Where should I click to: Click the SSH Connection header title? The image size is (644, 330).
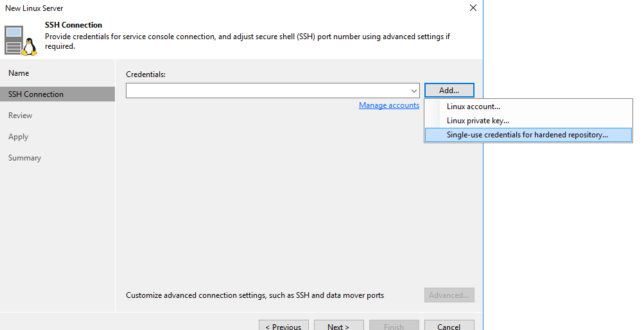(x=74, y=25)
